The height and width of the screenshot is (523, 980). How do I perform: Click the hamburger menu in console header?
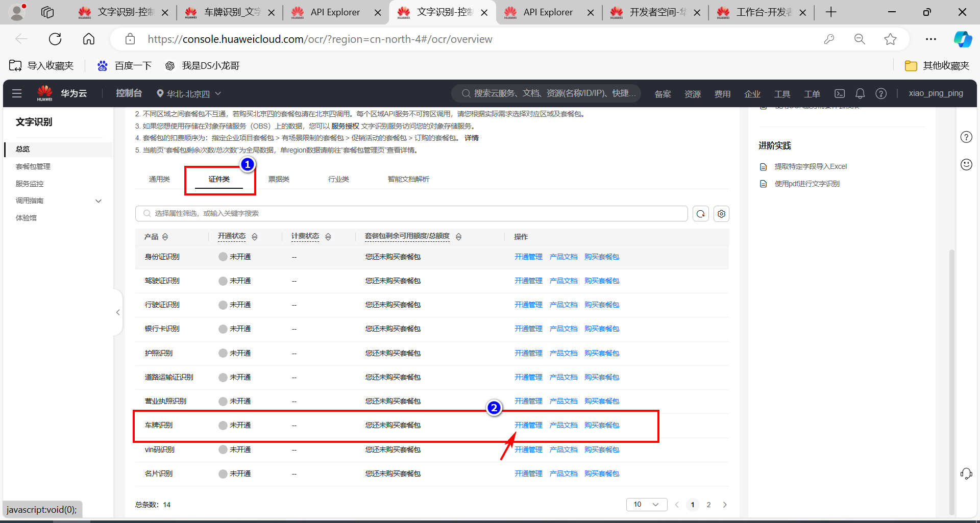pyautogui.click(x=17, y=93)
